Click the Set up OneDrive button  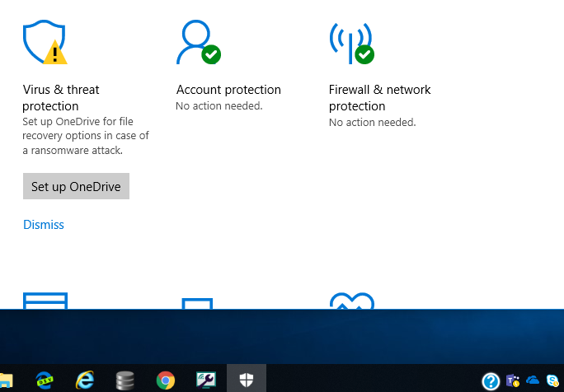(76, 186)
